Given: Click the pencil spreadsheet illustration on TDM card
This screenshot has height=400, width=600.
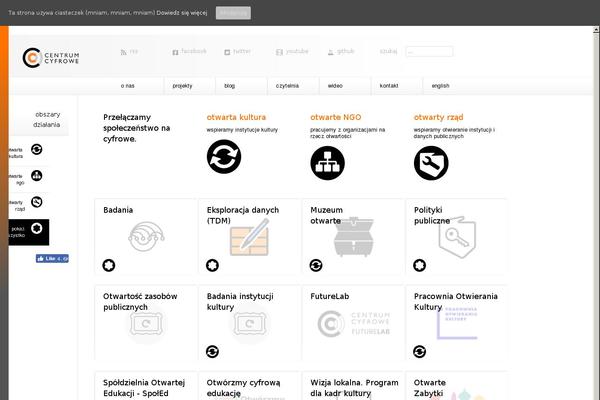Looking at the screenshot, I should click(x=249, y=237).
